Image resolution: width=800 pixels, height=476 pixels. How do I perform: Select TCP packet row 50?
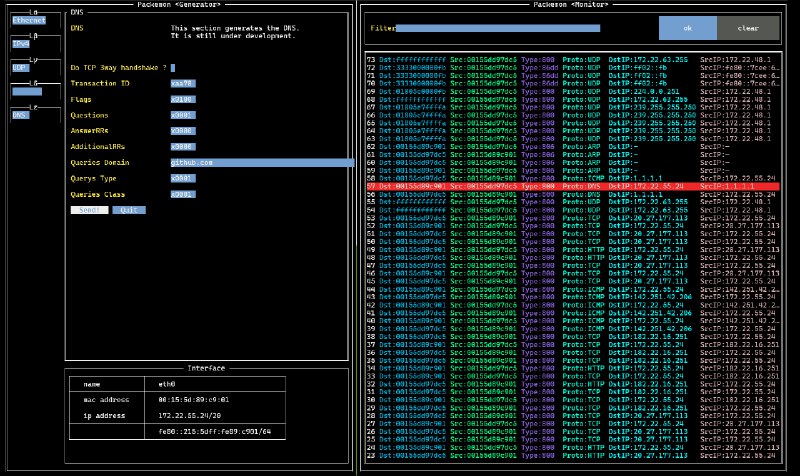[x=573, y=242]
